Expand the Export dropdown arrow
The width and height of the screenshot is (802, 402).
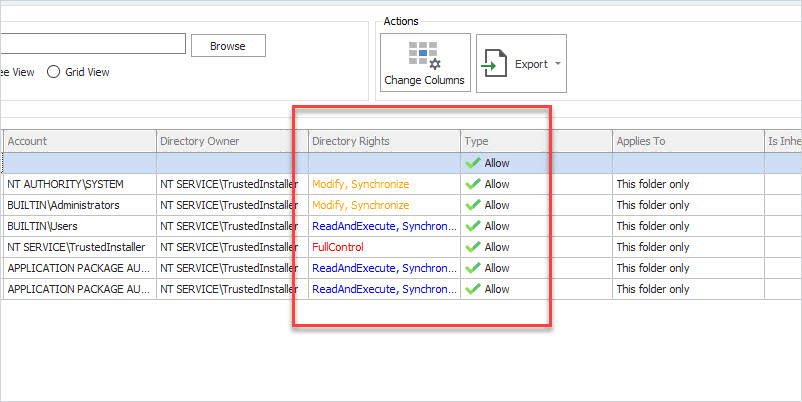tap(558, 64)
